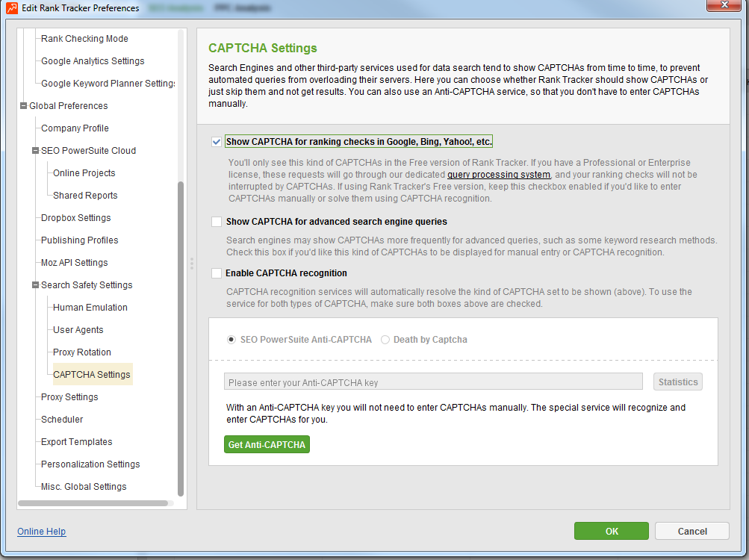Check the Enable CAPTCHA recognition box
The height and width of the screenshot is (560, 749).
217,273
